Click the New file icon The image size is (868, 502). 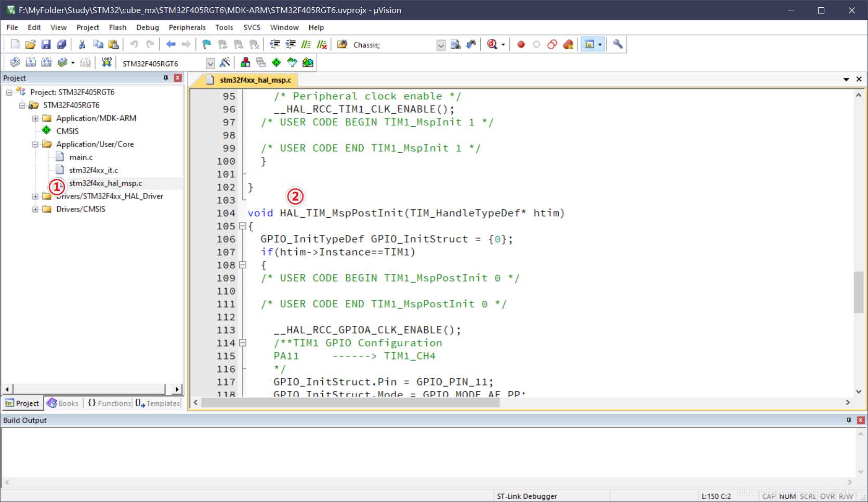(x=15, y=45)
